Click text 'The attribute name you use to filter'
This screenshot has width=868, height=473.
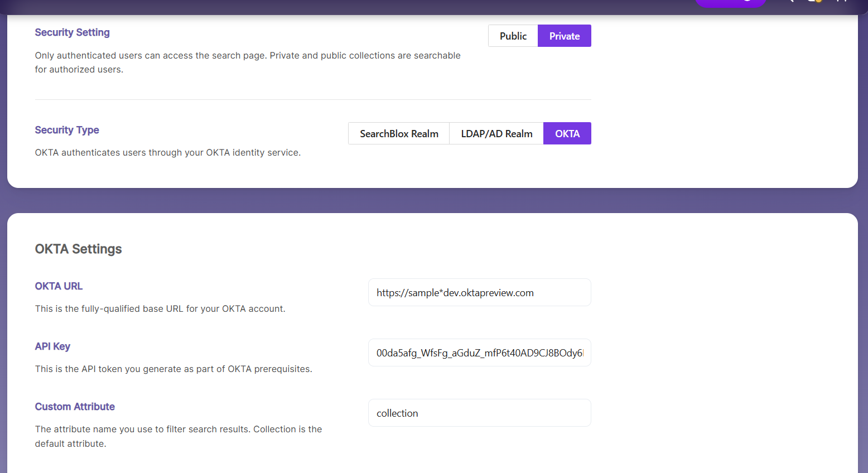[x=110, y=429]
